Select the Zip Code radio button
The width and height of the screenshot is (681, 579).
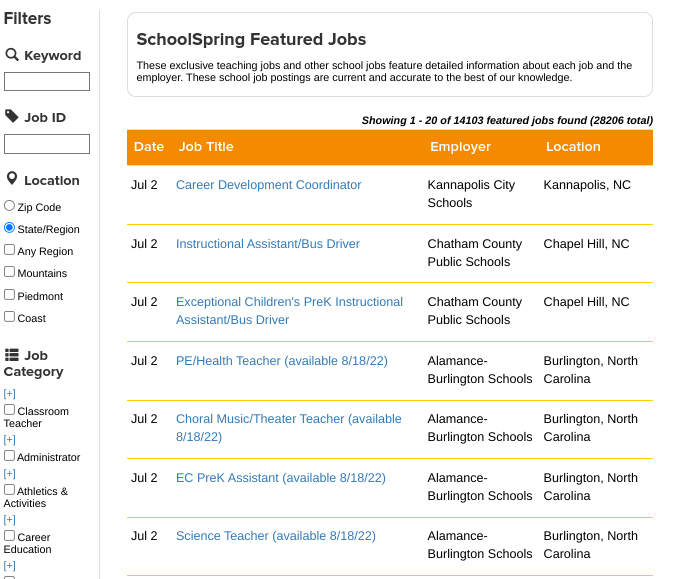(10, 206)
